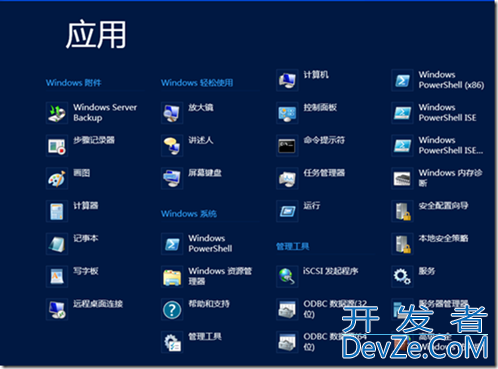This screenshot has width=498, height=369.
Task: Launch 放大镜 magnifier
Action: [187, 113]
